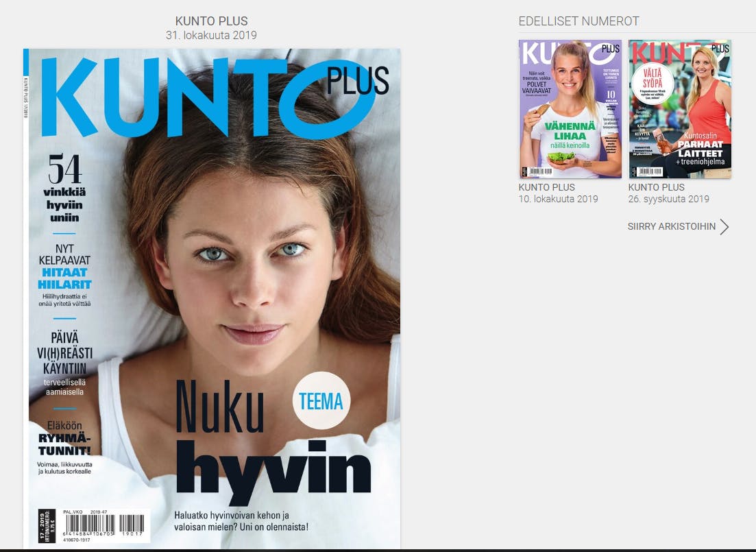
Task: Open the Parhaat laitteet issue cover thumbnail
Action: point(680,109)
